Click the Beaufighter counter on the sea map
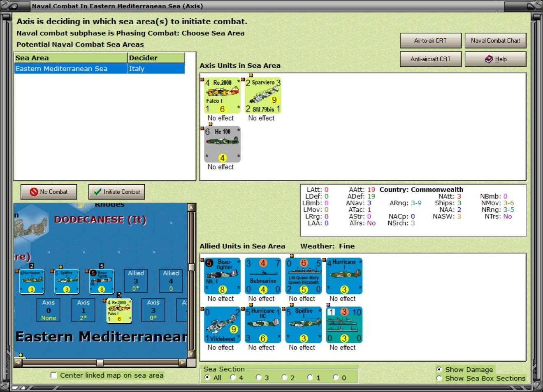 tap(102, 281)
